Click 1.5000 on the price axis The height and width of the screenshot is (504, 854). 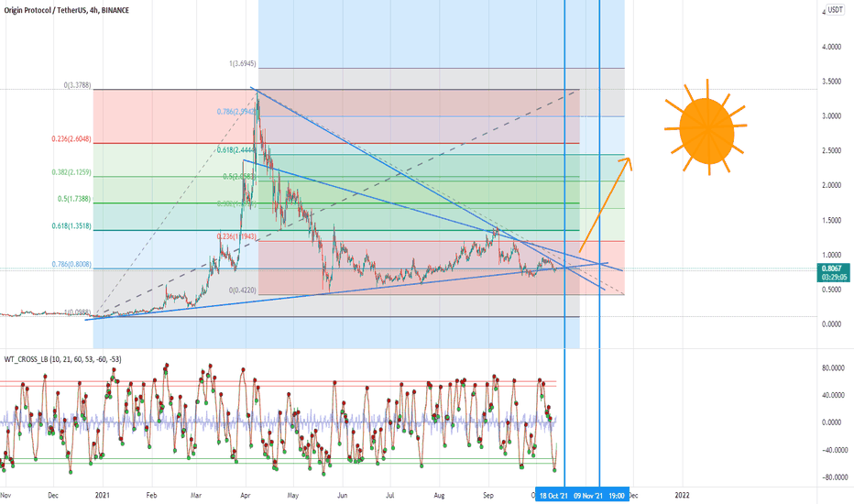coord(831,220)
